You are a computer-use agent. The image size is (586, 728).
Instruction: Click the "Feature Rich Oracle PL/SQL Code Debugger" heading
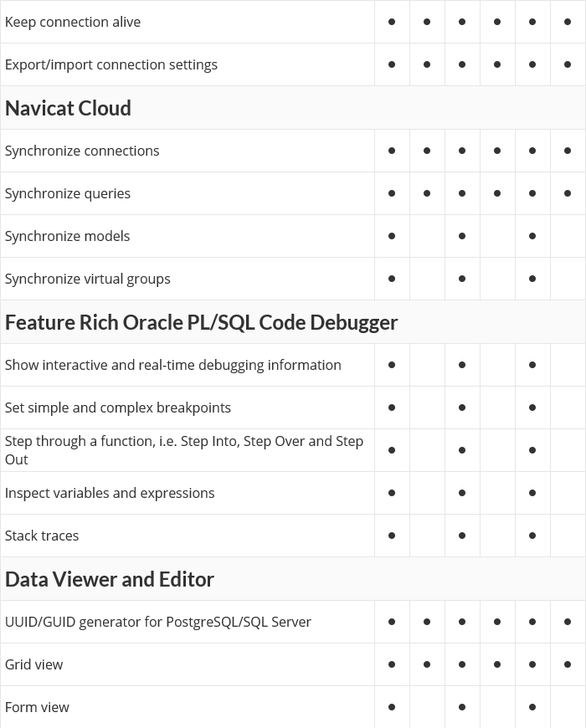pos(202,322)
